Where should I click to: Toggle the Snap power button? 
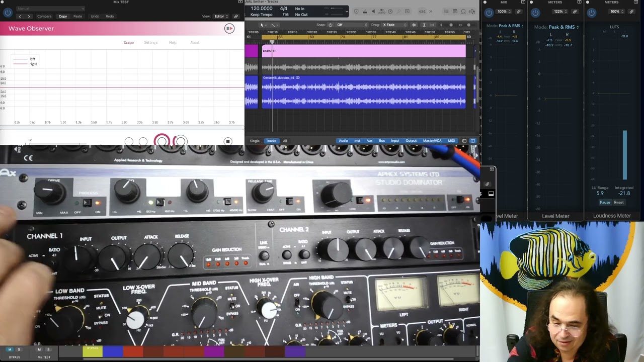coord(331,25)
